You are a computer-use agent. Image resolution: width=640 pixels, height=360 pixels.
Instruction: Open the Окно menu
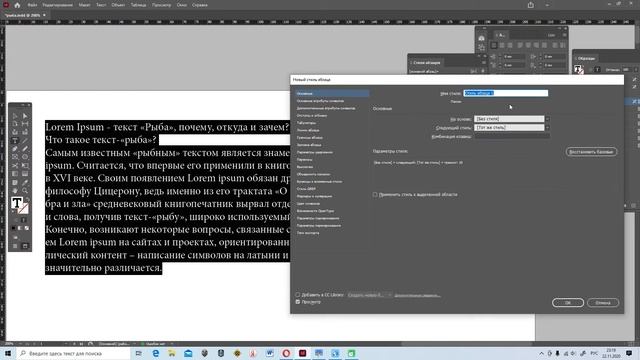click(x=182, y=5)
